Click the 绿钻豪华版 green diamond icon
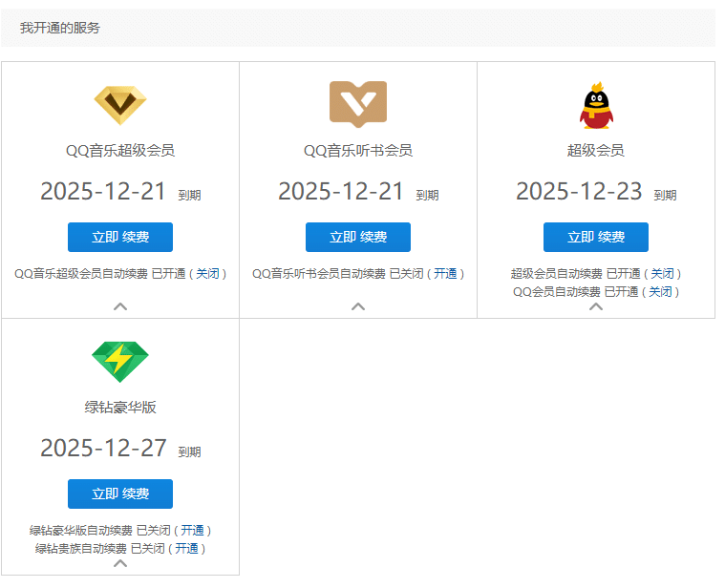The width and height of the screenshot is (725, 588). (x=120, y=362)
